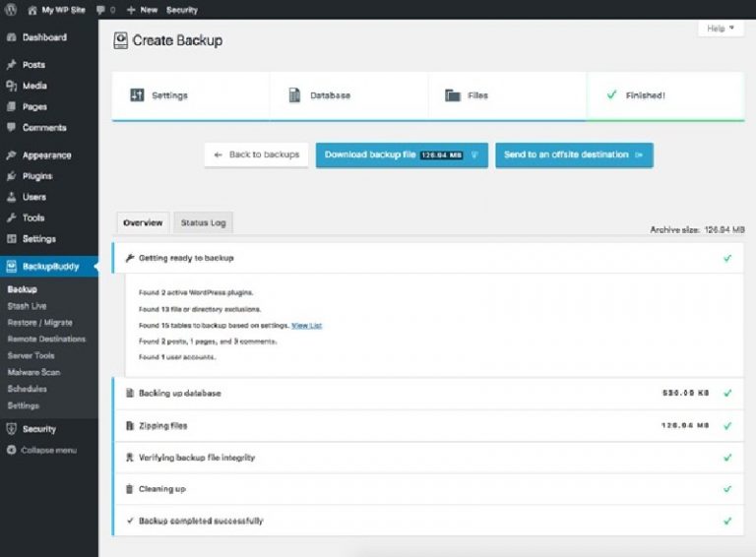Select BackupBuddy sidebar menu
The width and height of the screenshot is (756, 557).
click(49, 267)
